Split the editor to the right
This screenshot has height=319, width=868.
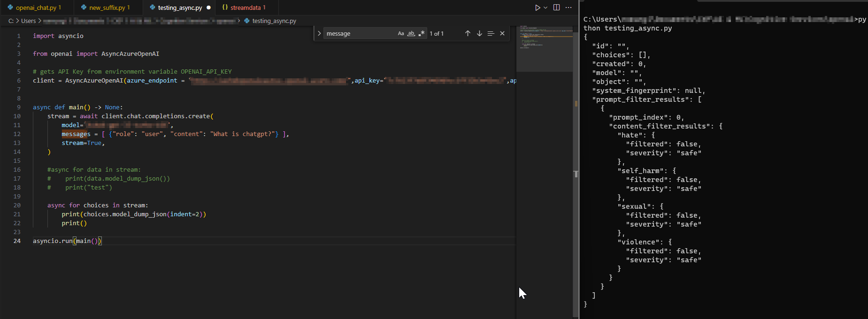click(x=556, y=8)
